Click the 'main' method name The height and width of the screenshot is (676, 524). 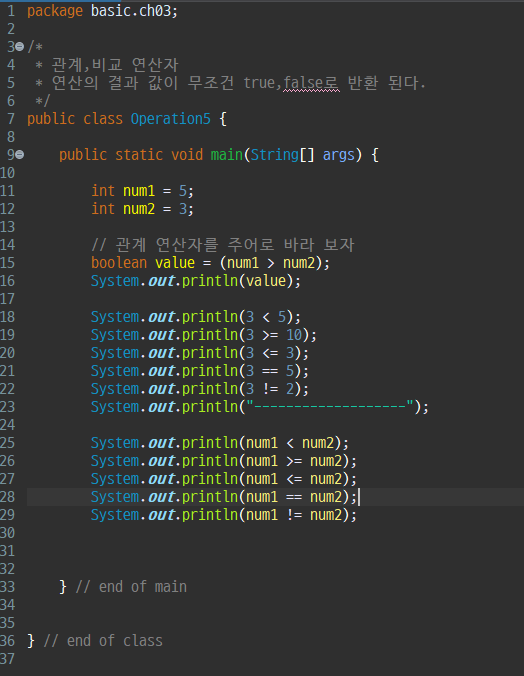[x=227, y=155]
